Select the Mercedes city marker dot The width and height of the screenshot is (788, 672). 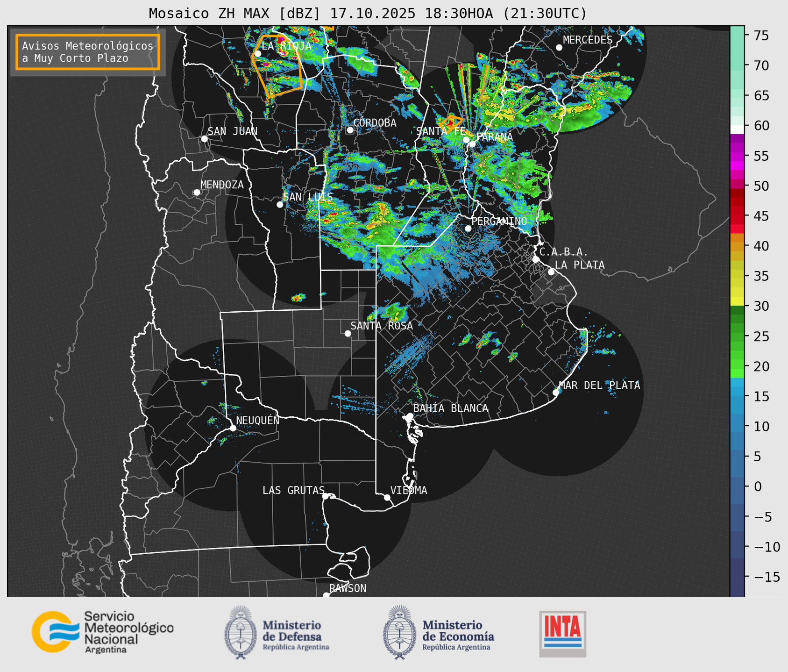(x=559, y=48)
